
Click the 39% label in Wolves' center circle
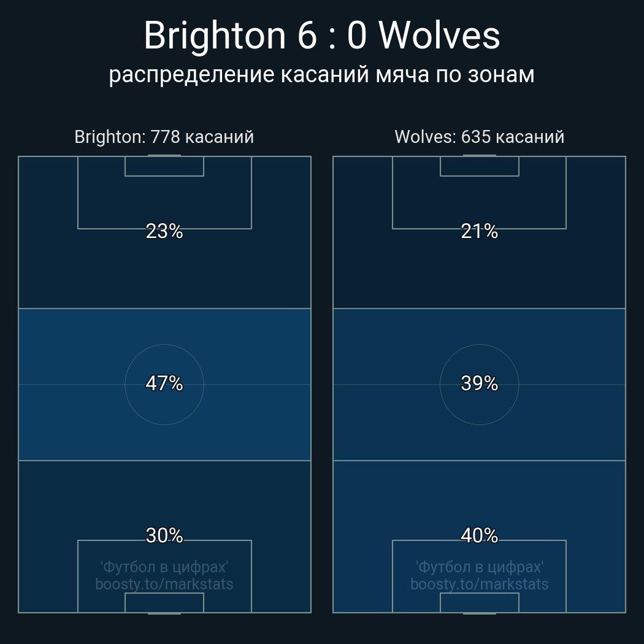(x=479, y=383)
